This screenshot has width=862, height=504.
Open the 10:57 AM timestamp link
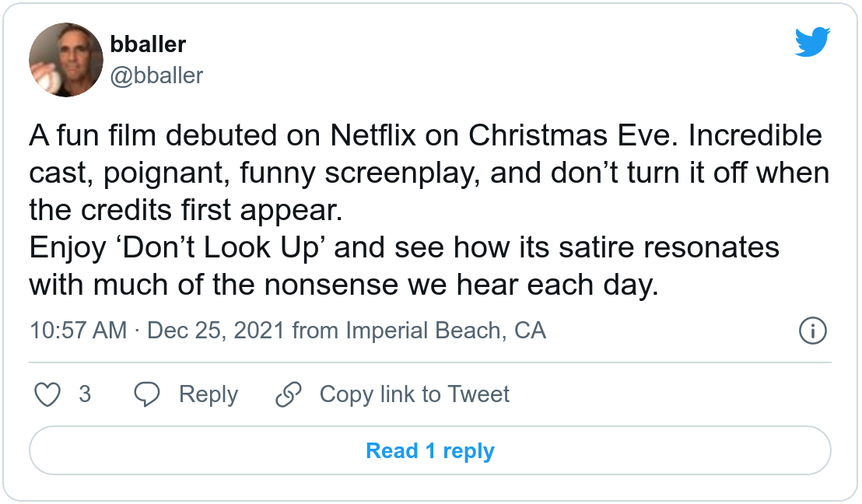(78, 331)
